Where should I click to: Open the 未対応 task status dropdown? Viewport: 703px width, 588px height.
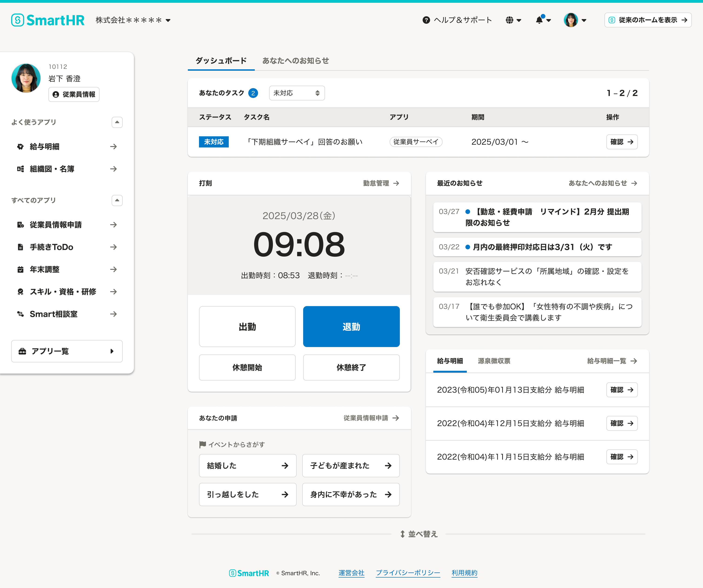pos(297,93)
